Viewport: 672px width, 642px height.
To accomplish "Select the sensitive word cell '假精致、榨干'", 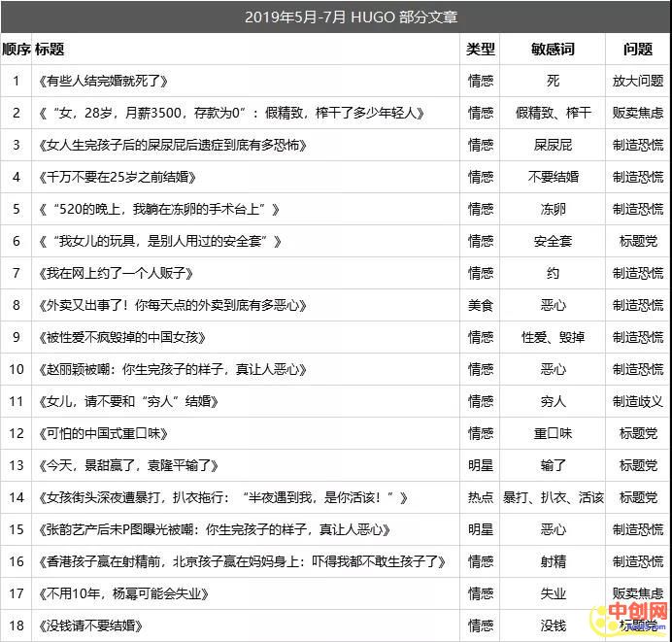I will pyautogui.click(x=553, y=113).
